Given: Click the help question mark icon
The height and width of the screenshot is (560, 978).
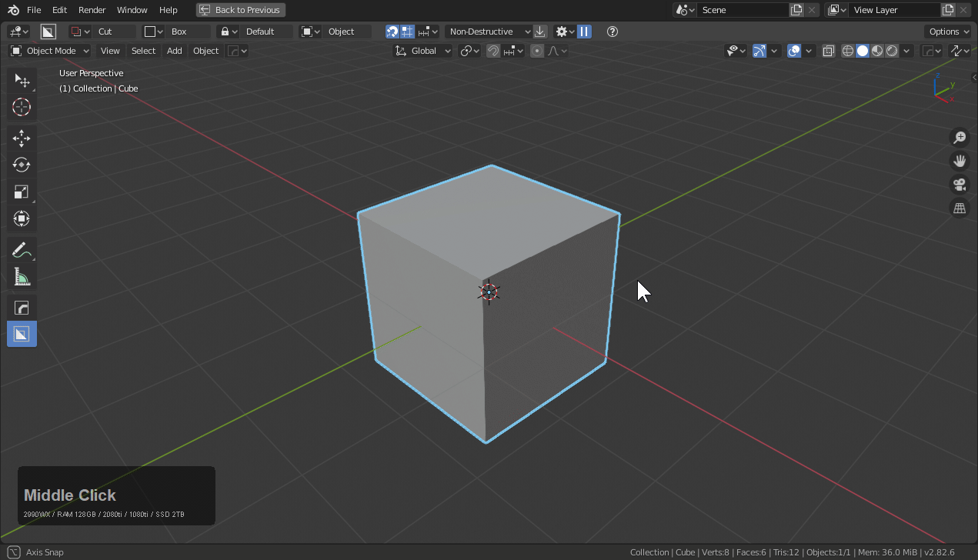Looking at the screenshot, I should click(x=613, y=32).
